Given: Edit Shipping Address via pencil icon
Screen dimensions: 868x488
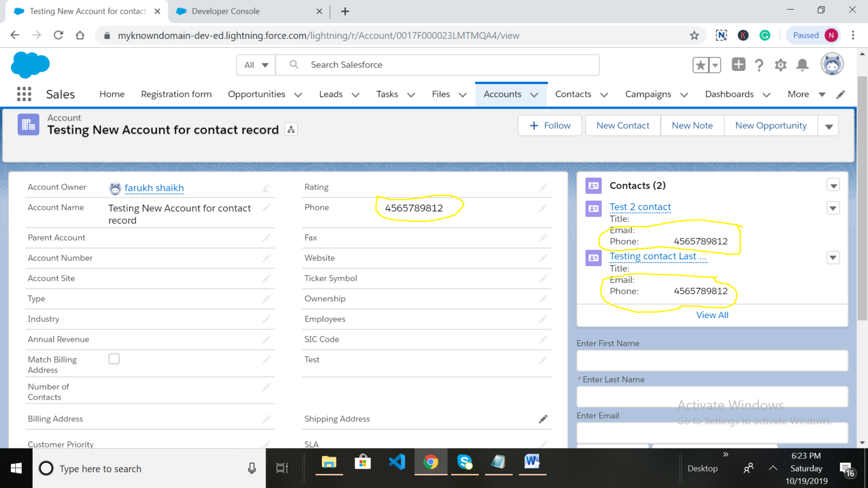Looking at the screenshot, I should coord(543,418).
